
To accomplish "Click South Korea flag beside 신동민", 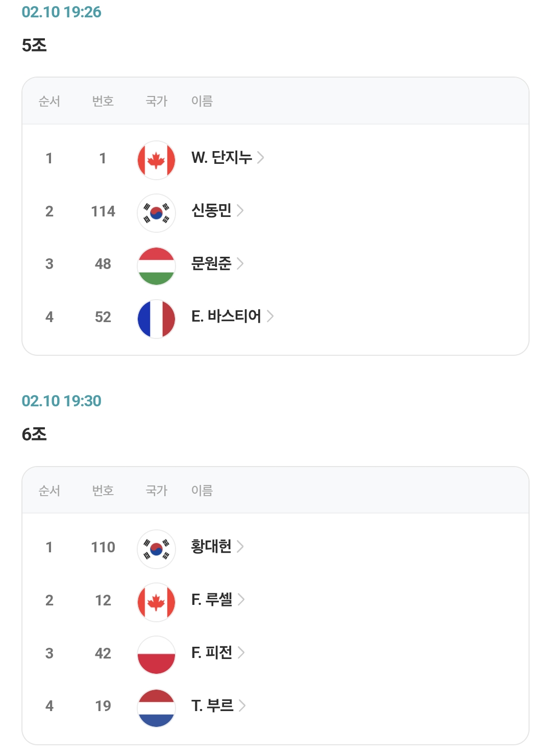I will click(156, 213).
